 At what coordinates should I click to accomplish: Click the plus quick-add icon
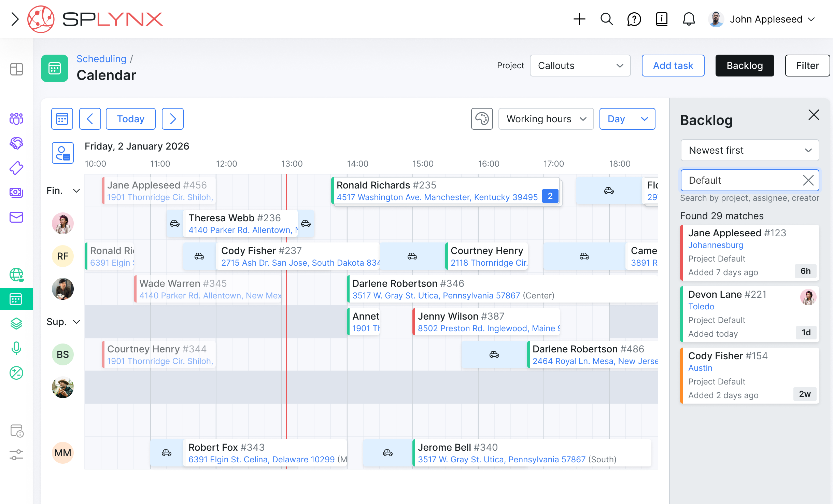pyautogui.click(x=579, y=19)
